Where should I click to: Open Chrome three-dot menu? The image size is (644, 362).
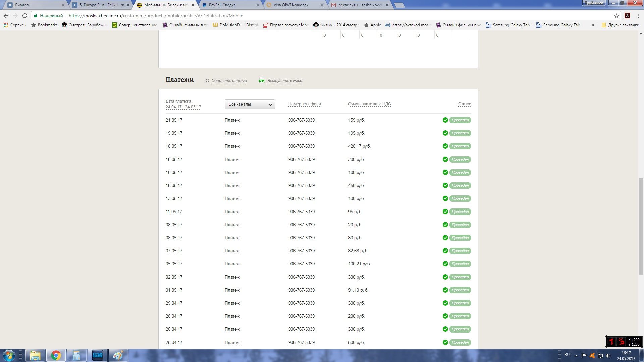pos(638,16)
